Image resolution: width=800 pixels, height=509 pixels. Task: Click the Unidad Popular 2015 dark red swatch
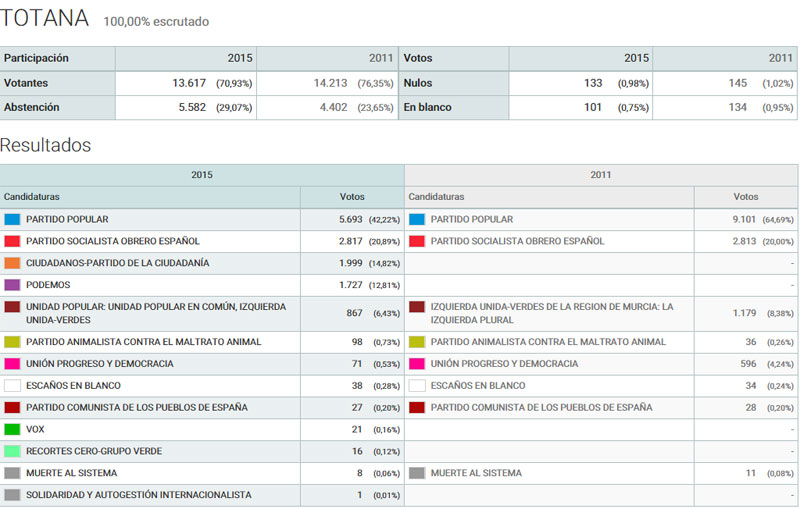point(12,307)
